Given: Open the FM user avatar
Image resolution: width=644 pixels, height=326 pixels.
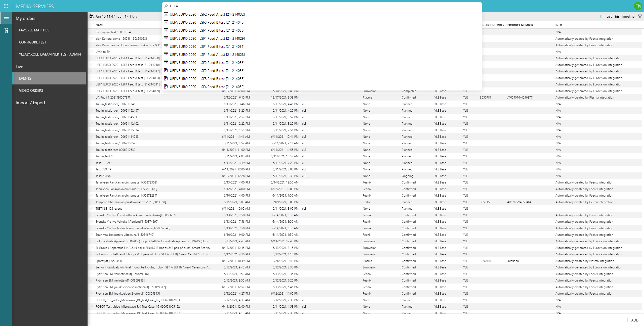Looking at the screenshot, I should 638,6.
